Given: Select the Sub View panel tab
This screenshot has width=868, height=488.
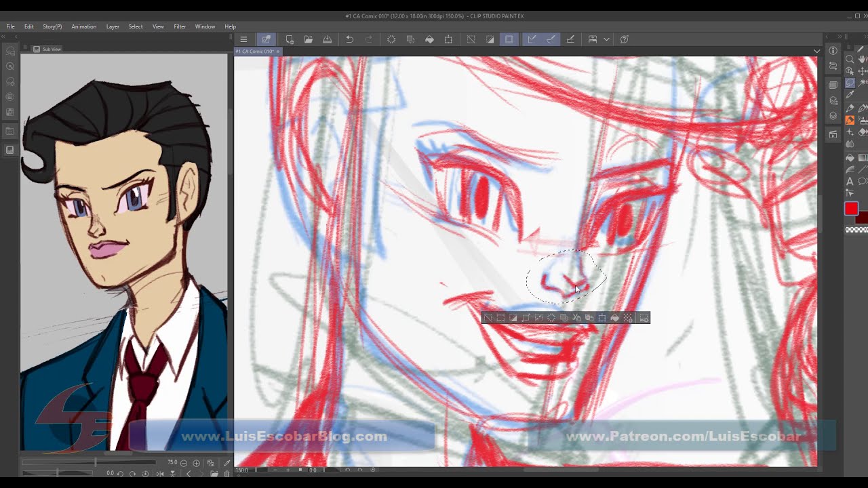Looking at the screenshot, I should [47, 49].
